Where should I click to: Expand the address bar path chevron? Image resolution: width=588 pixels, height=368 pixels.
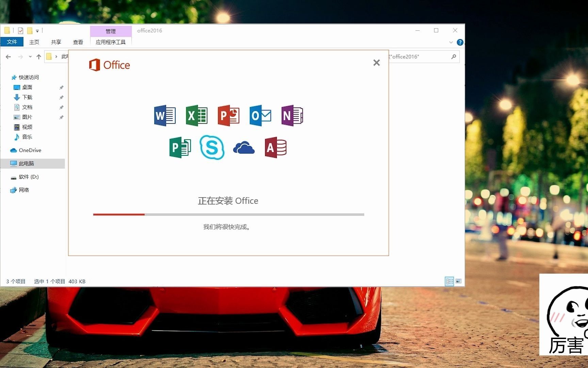(x=56, y=57)
